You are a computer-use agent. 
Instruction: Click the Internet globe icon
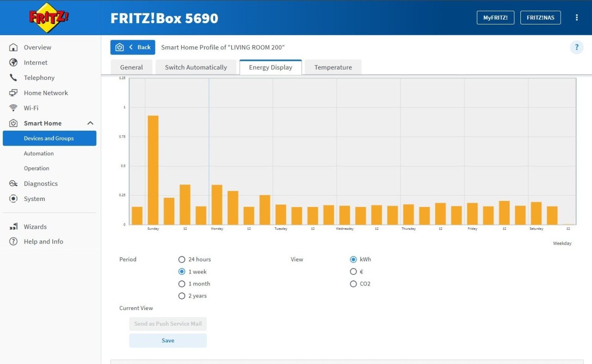pos(13,62)
